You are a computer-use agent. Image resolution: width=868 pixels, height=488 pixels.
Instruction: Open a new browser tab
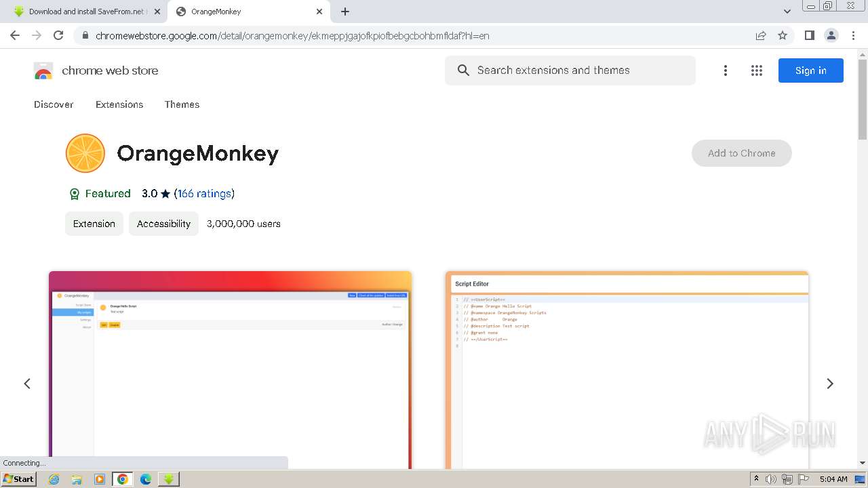[345, 12]
